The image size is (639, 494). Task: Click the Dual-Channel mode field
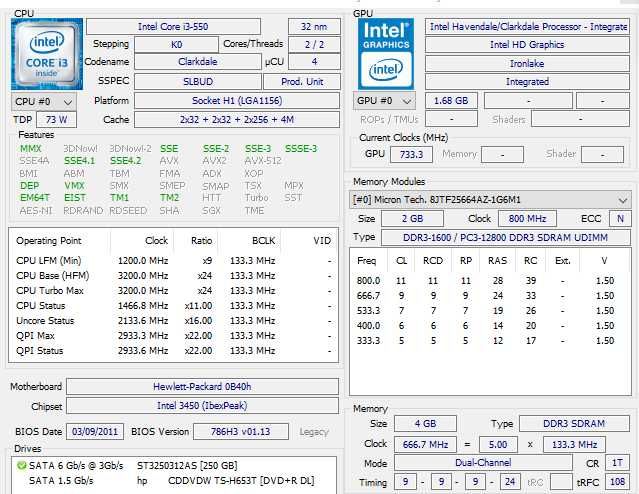(x=483, y=463)
